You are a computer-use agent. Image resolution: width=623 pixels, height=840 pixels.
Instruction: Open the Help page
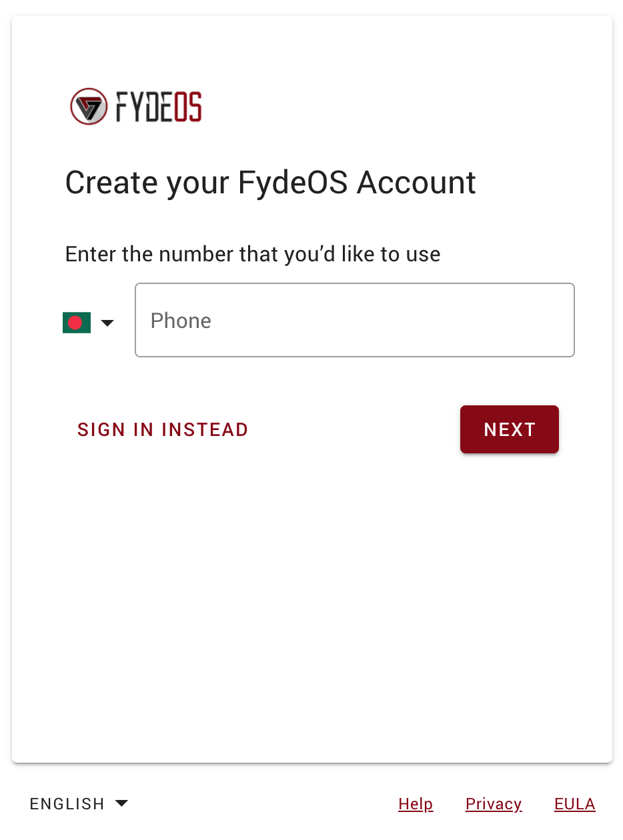[x=415, y=803]
